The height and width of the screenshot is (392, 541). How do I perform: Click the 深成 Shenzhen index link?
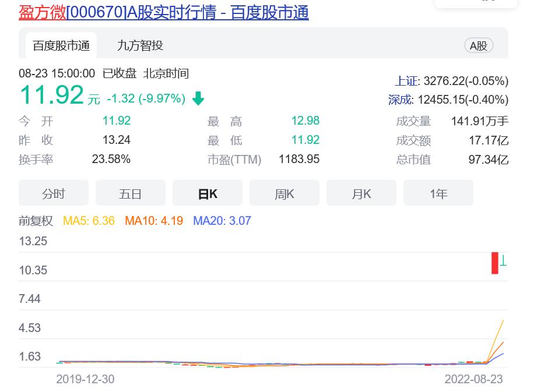pyautogui.click(x=400, y=100)
